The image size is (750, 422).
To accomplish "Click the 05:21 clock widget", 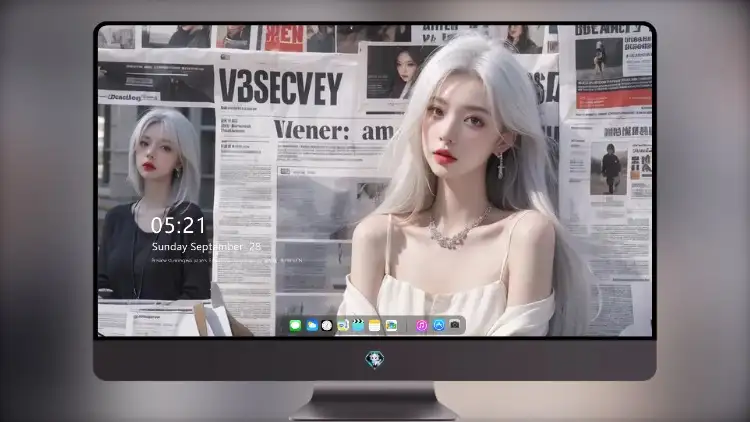I will [x=178, y=225].
